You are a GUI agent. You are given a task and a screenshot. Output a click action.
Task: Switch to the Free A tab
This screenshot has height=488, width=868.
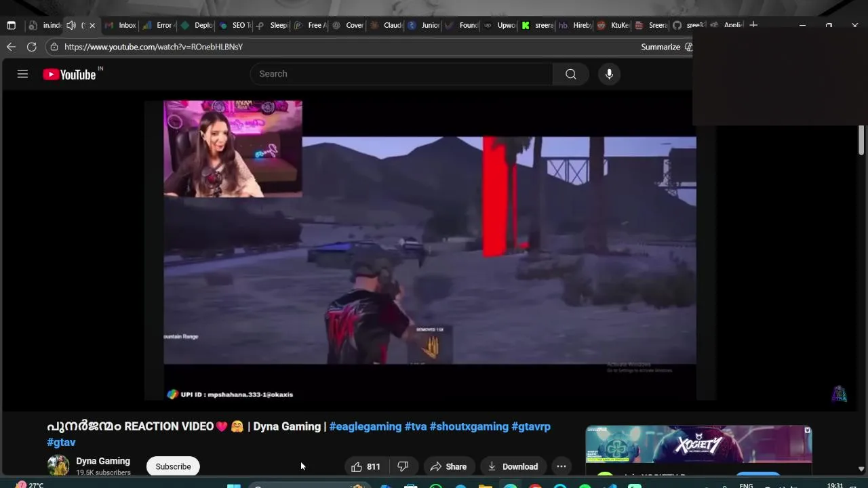pos(311,25)
